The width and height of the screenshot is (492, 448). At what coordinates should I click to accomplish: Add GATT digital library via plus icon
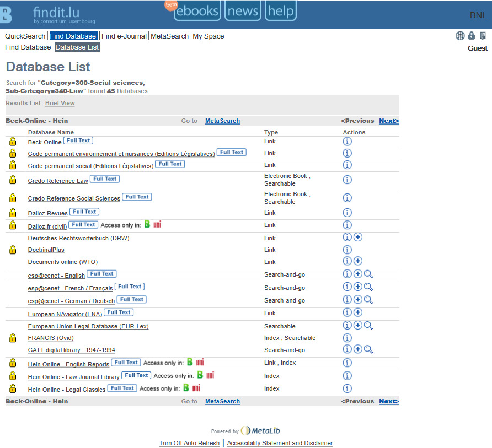[x=358, y=349]
